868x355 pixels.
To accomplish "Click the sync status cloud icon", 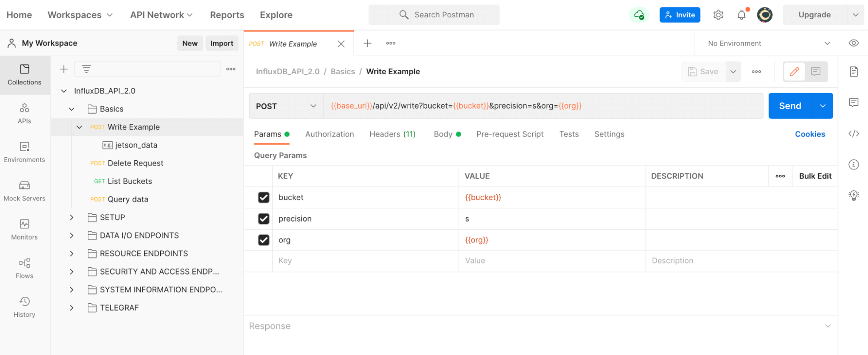I will (x=639, y=15).
